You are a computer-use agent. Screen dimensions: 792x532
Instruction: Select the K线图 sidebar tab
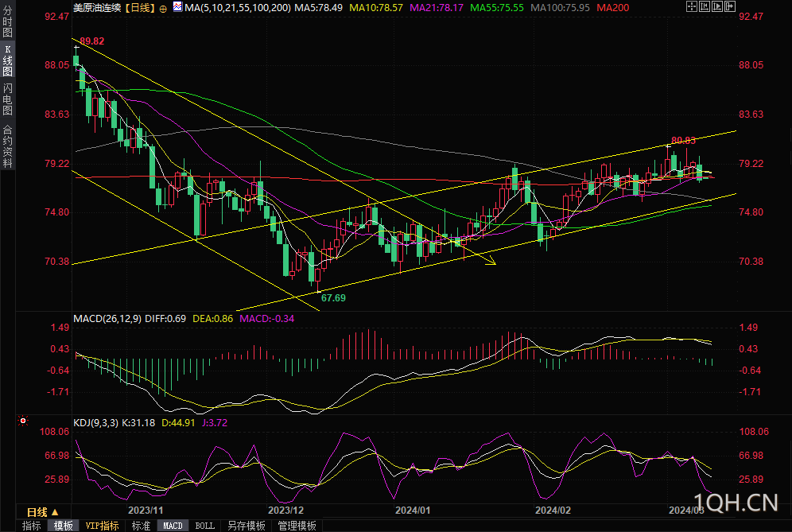click(x=8, y=60)
